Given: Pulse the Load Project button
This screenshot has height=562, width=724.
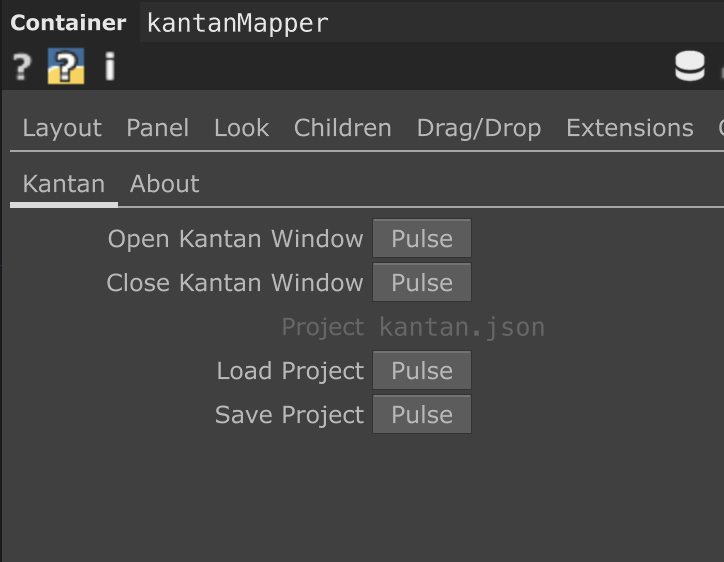Looking at the screenshot, I should point(421,371).
